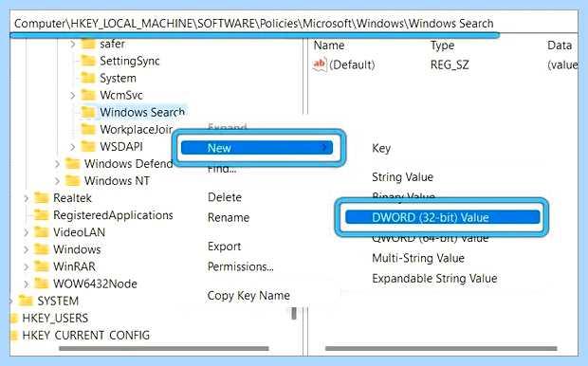
Task: Expand the WinRAR key
Action: coord(26,267)
